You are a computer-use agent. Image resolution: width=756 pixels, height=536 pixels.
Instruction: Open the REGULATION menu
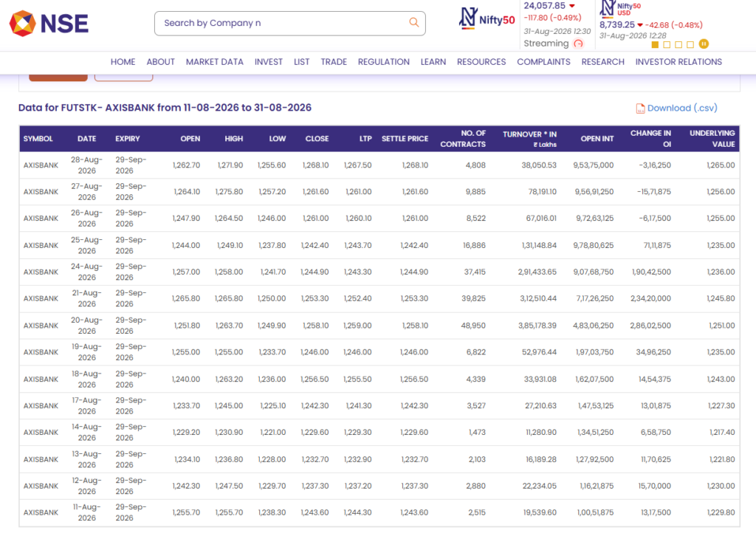pos(384,62)
